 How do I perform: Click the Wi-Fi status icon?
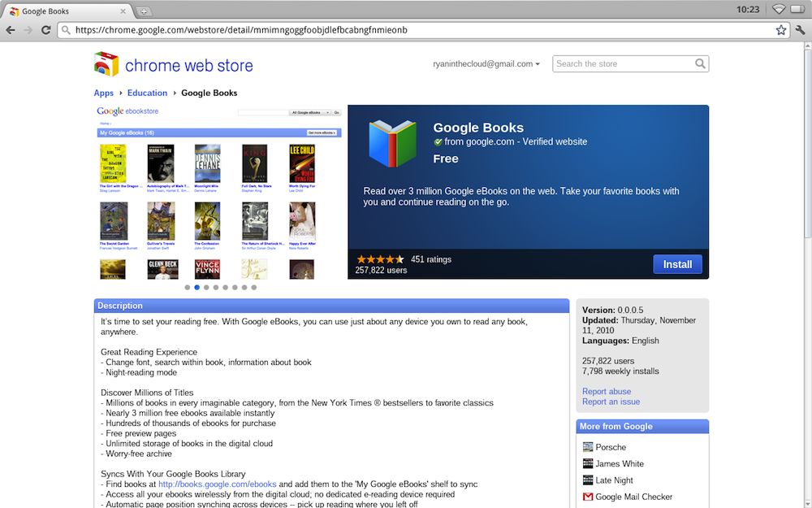tap(778, 10)
